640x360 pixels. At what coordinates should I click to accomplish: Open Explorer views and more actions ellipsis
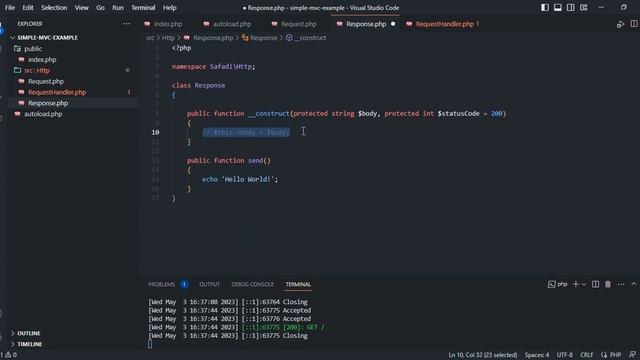click(x=127, y=24)
